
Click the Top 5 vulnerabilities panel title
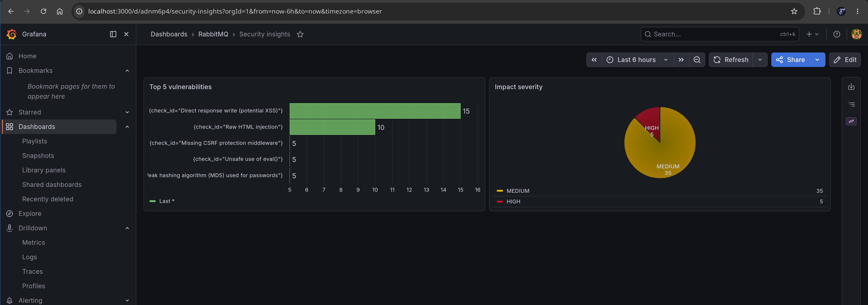pyautogui.click(x=180, y=87)
